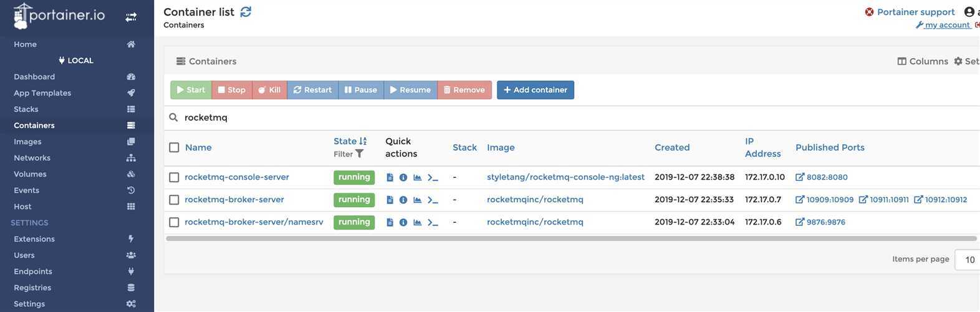Viewport: 980px width, 312px height.
Task: Open inspect icon for rocketmq-console-server
Action: (403, 177)
